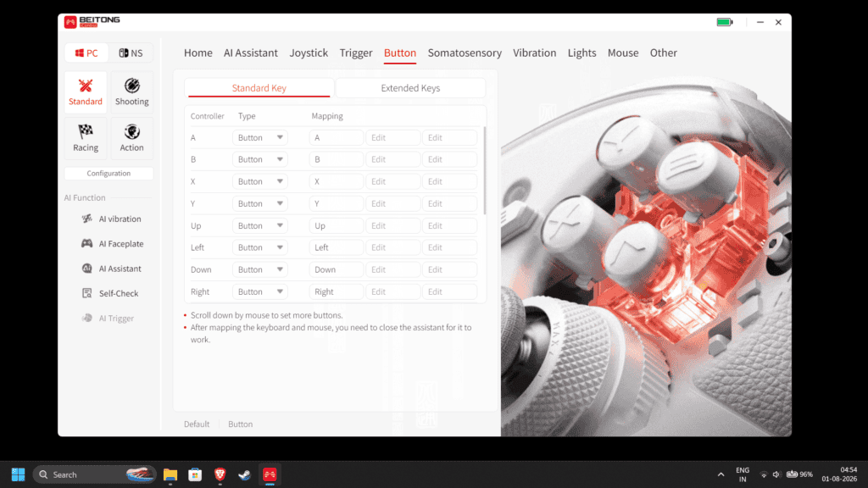The height and width of the screenshot is (488, 868).
Task: Click first Edit field in Down row
Action: click(x=392, y=269)
